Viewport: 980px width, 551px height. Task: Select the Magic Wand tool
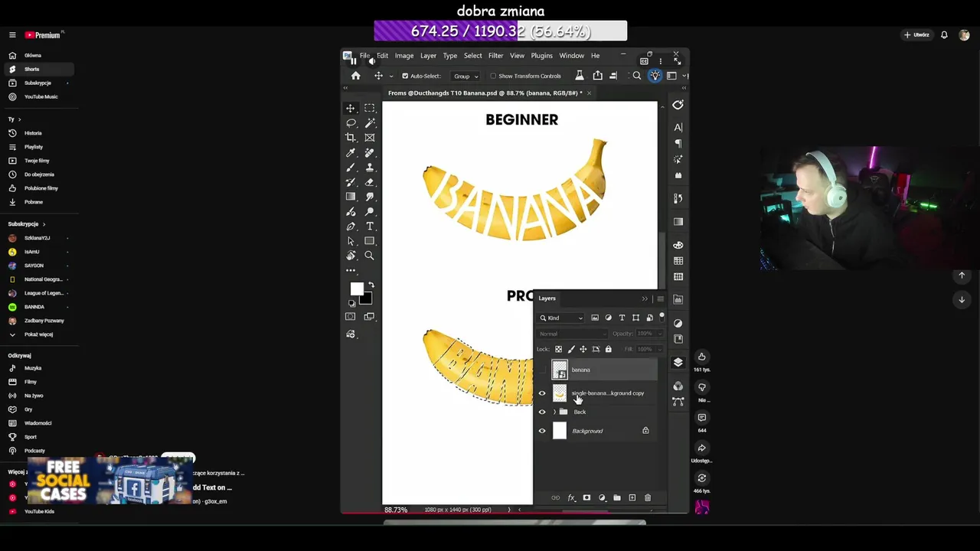coord(369,122)
